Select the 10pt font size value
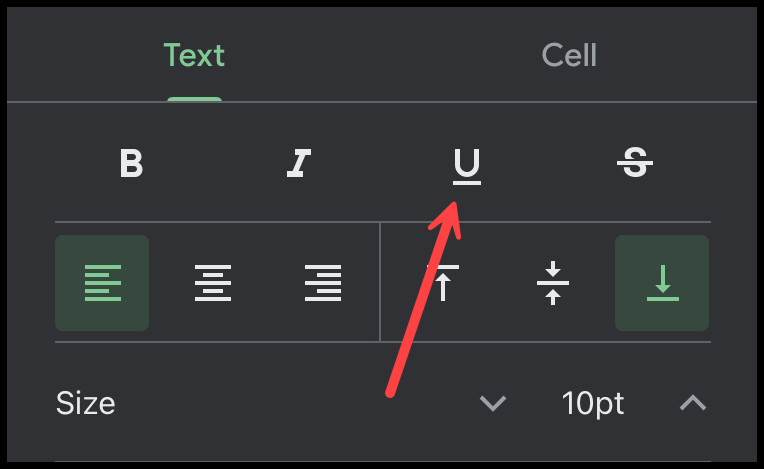764x469 pixels. (593, 403)
